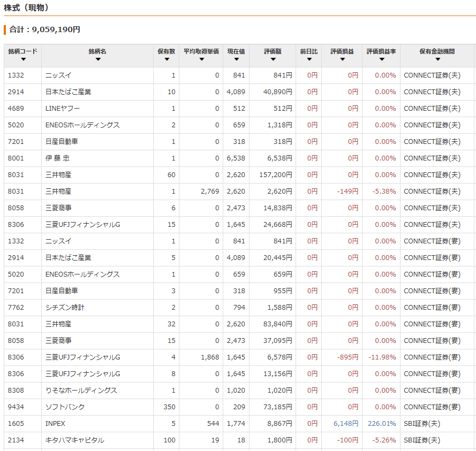The height and width of the screenshot is (451, 476).
Task: Click the 40,890円 valuation amount cell
Action: (x=273, y=92)
